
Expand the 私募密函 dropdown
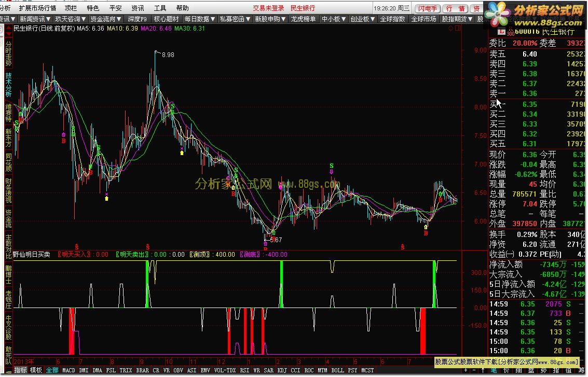235,19
